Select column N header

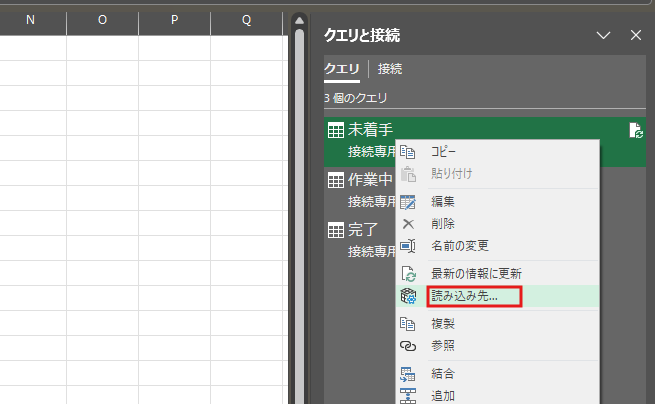click(30, 20)
